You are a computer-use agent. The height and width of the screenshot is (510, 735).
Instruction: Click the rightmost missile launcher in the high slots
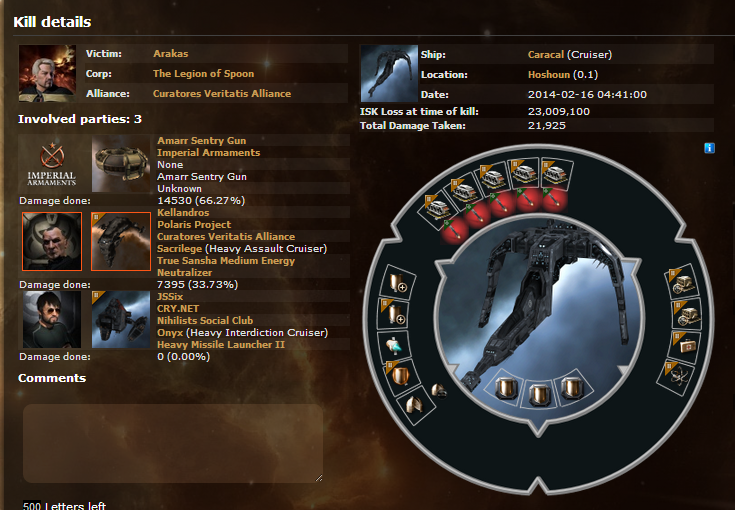(556, 173)
